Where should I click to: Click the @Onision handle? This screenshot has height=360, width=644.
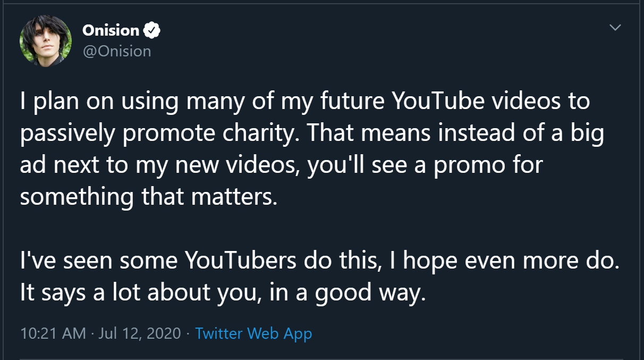(x=117, y=51)
